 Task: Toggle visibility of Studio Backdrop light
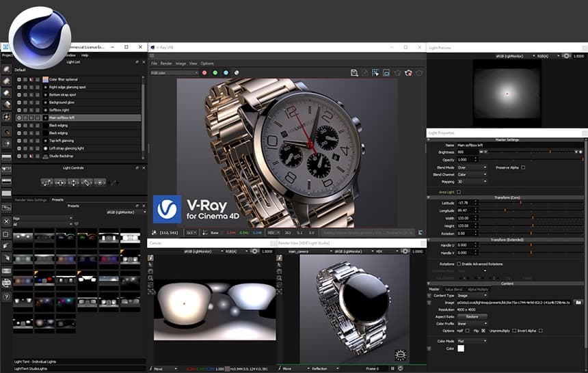coord(18,156)
